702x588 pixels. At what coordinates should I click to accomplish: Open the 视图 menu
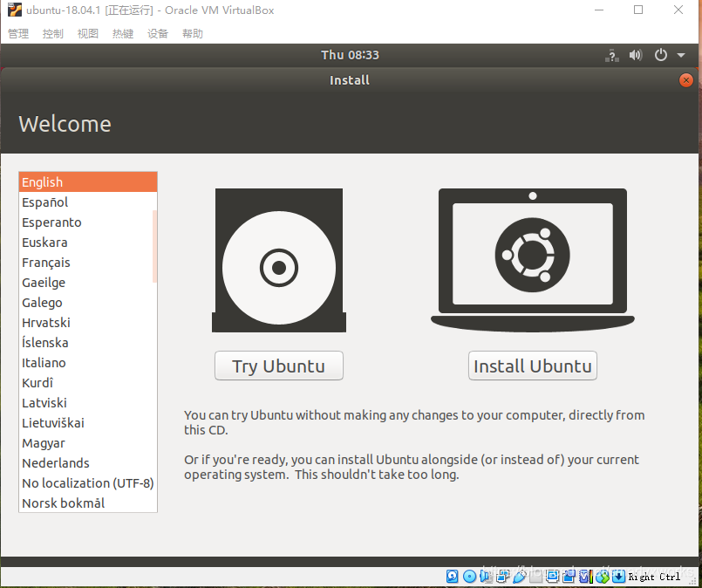(x=88, y=33)
